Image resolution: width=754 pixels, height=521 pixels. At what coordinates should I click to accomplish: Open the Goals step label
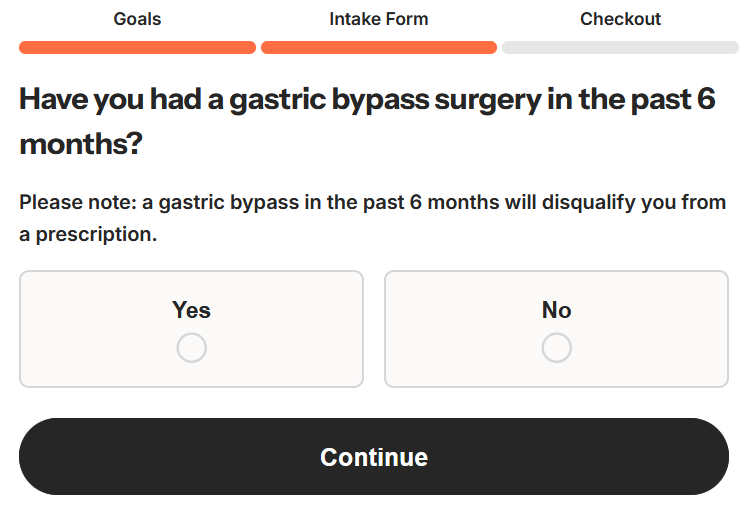[x=137, y=19]
